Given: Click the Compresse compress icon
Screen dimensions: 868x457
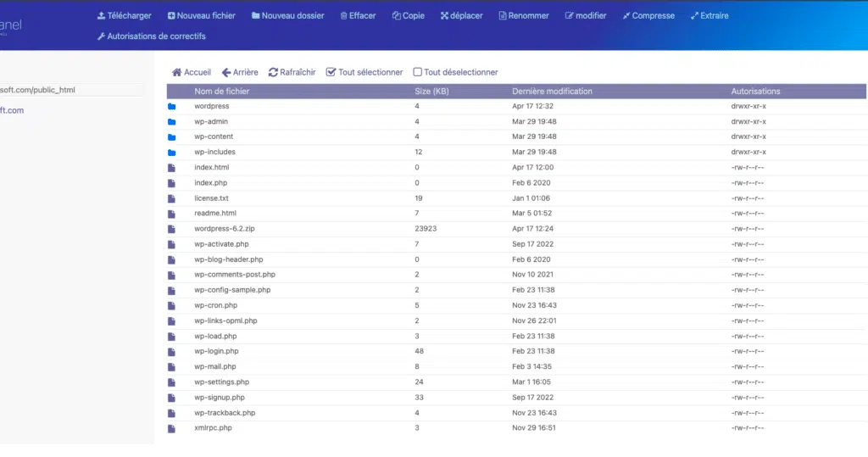Looking at the screenshot, I should point(626,15).
